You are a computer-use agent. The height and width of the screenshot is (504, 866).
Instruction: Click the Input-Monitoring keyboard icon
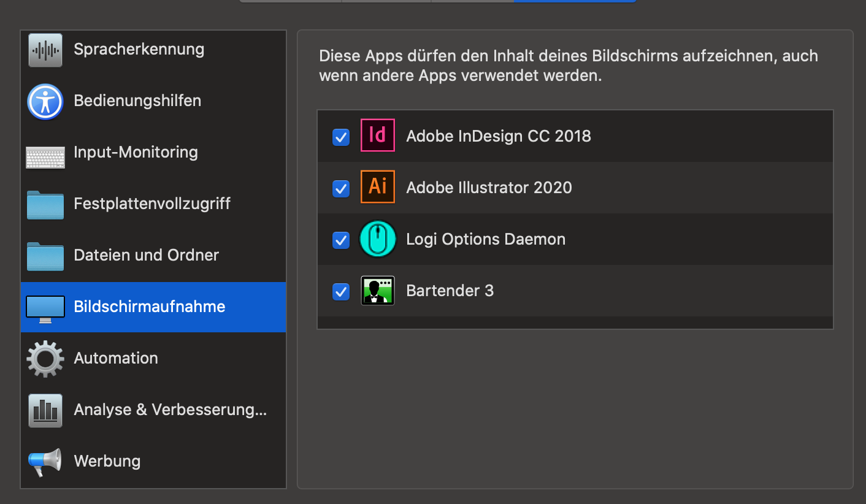point(45,157)
